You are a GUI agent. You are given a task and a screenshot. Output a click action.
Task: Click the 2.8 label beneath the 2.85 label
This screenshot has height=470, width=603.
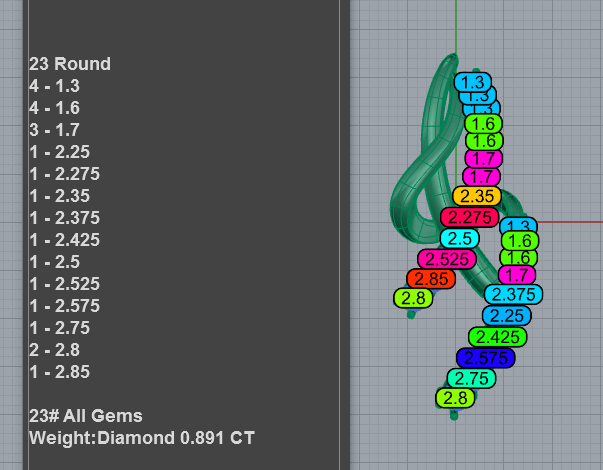coord(413,298)
